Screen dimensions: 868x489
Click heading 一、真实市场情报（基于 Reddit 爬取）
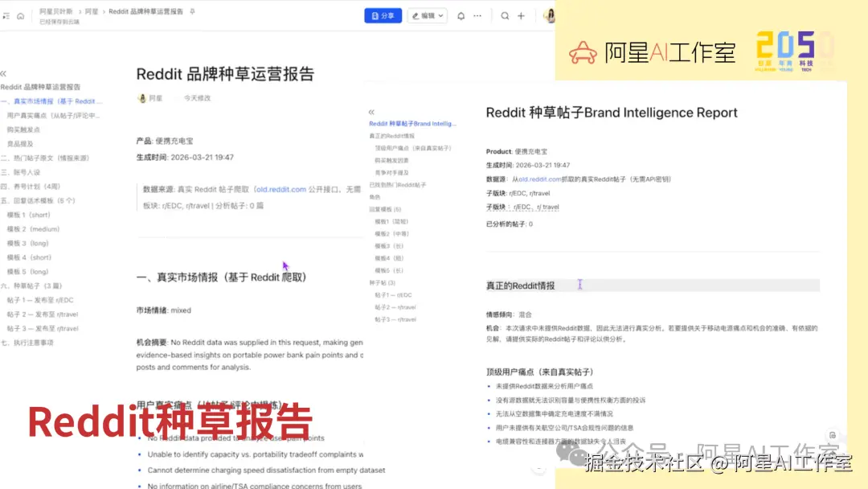(222, 277)
